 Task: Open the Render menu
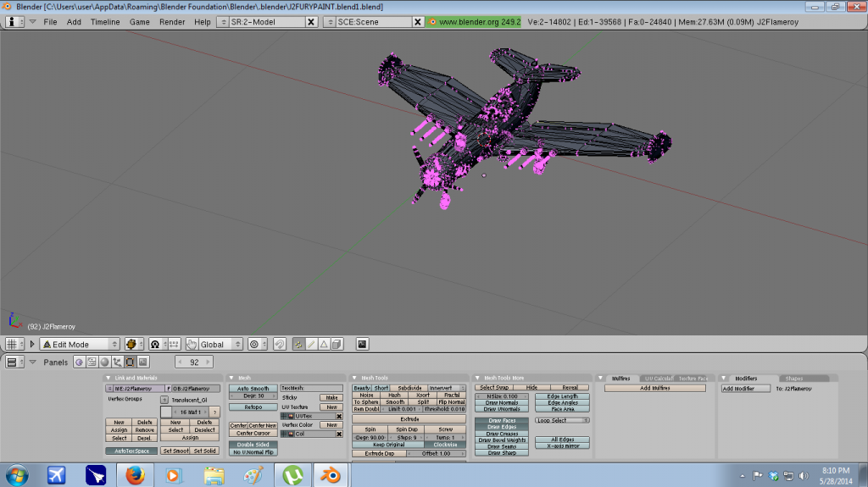coord(172,22)
